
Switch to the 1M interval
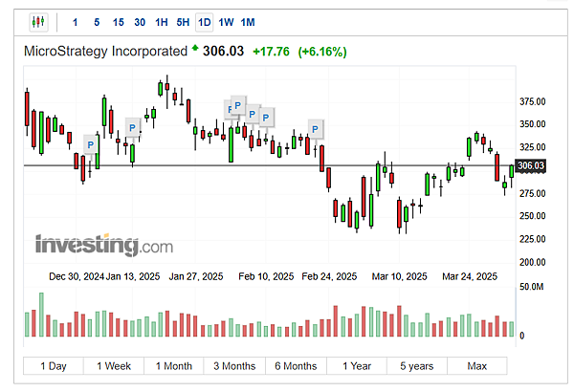point(248,23)
